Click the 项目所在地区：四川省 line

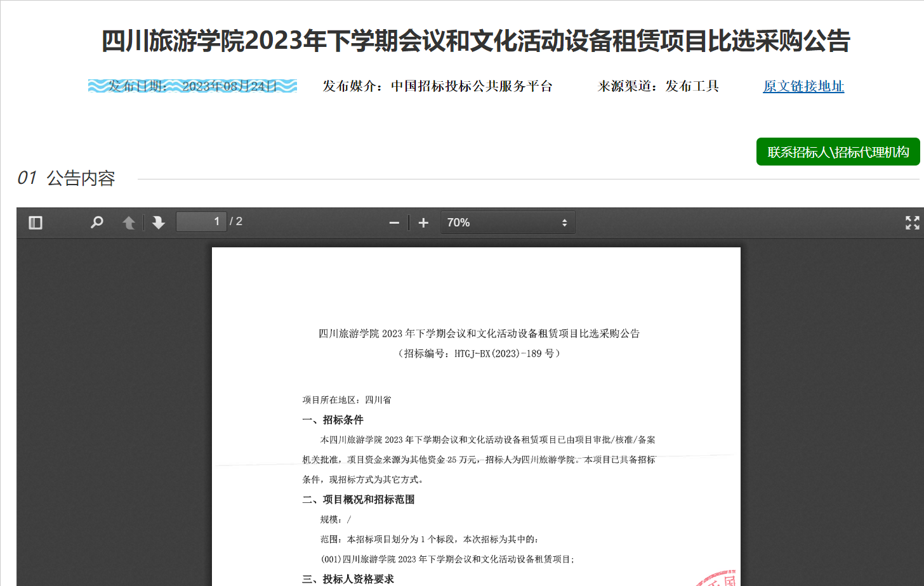coord(346,400)
